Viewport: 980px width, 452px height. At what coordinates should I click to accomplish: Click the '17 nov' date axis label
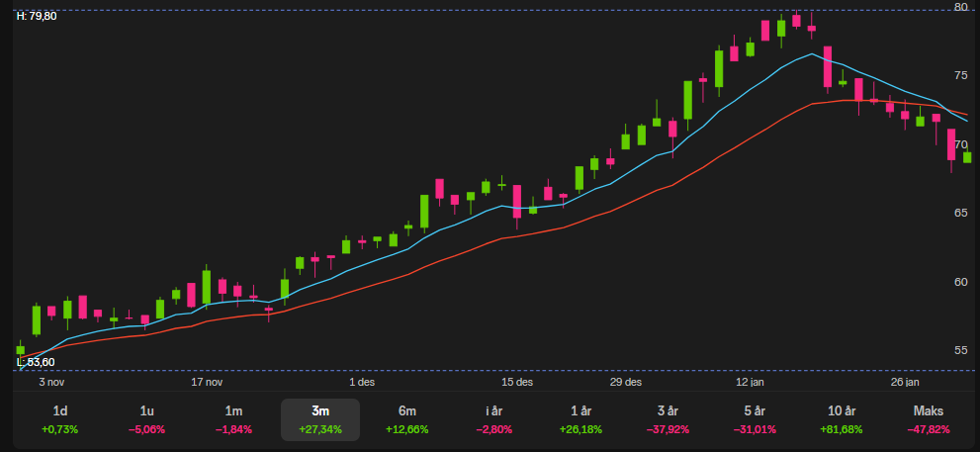point(208,382)
